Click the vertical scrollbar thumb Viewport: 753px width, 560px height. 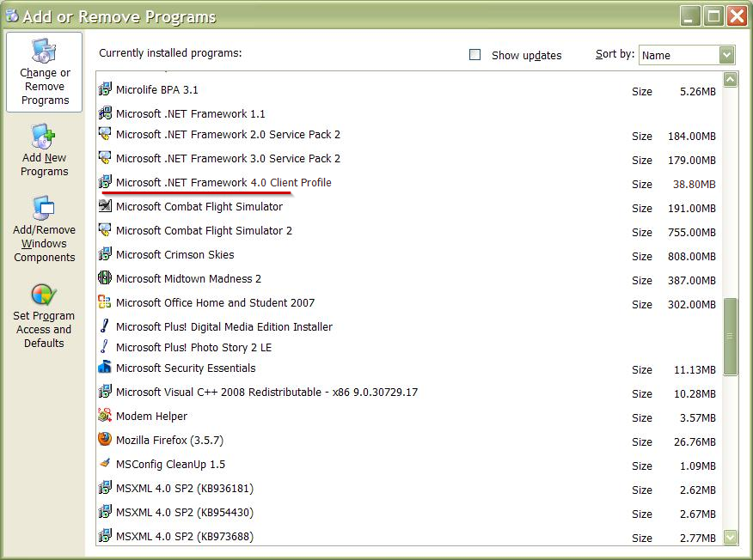pyautogui.click(x=731, y=336)
